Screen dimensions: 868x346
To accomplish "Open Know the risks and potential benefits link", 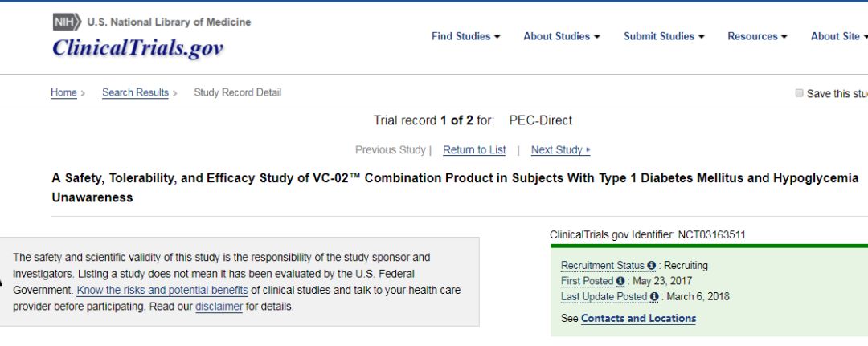I will [162, 291].
